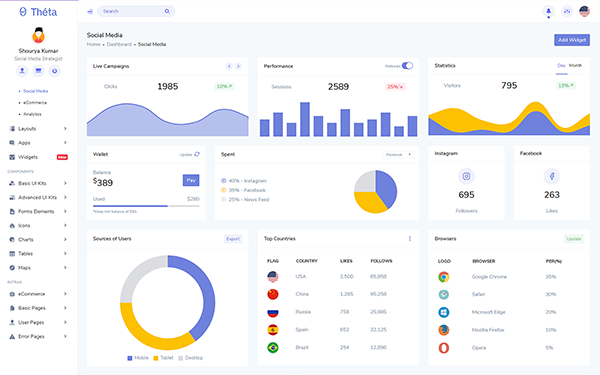Click the Home breadcrumb link
Image resolution: width=600 pixels, height=375 pixels.
coord(93,44)
